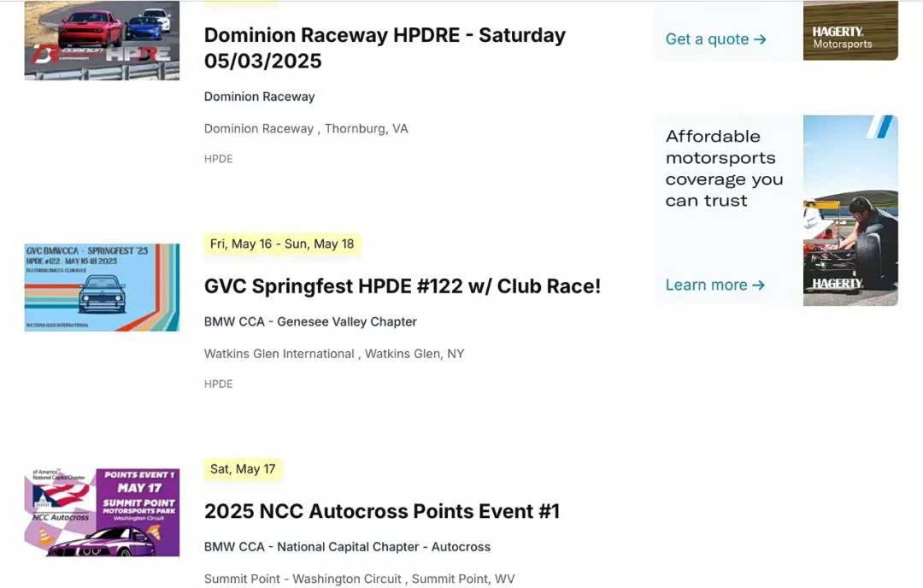Open the GVC Springfest event thumbnail
Screen dimensions: 923x588
pyautogui.click(x=102, y=287)
